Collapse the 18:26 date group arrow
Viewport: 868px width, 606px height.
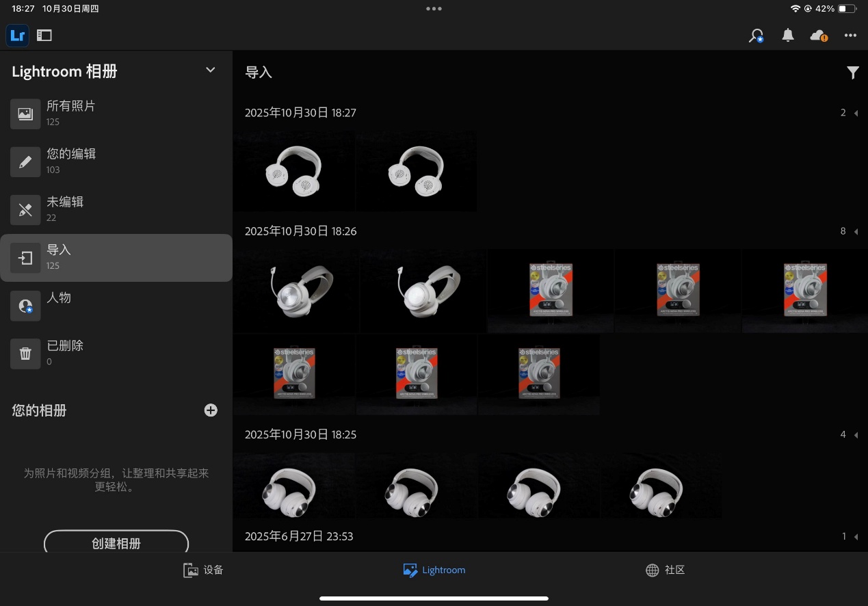coord(855,232)
